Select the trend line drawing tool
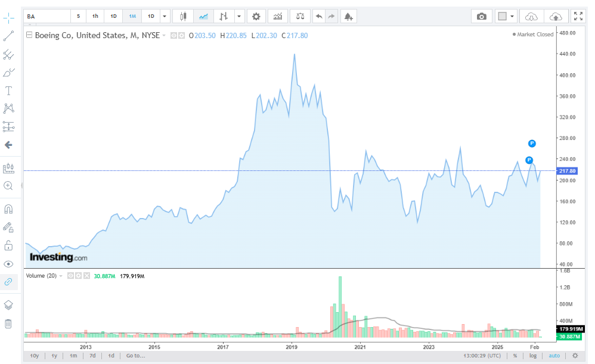 click(8, 36)
